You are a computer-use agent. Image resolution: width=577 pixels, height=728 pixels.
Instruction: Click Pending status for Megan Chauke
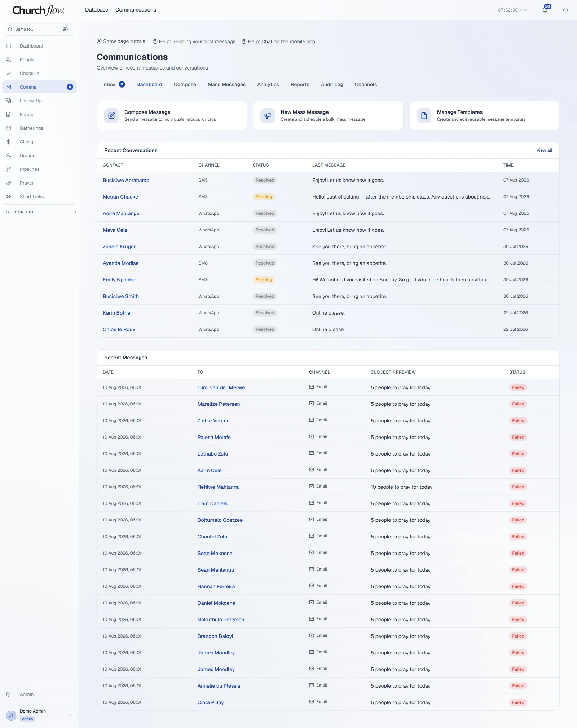pyautogui.click(x=264, y=197)
